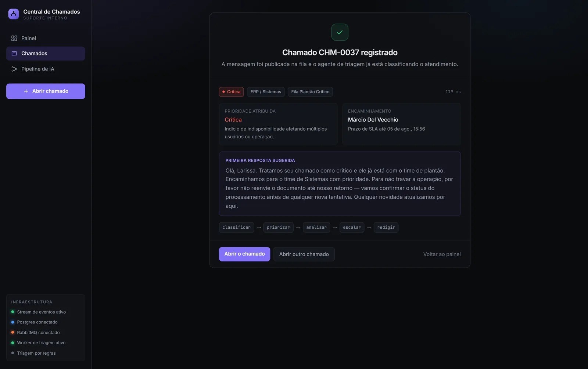Click the ERP / Sistemas category tag

tap(266, 92)
